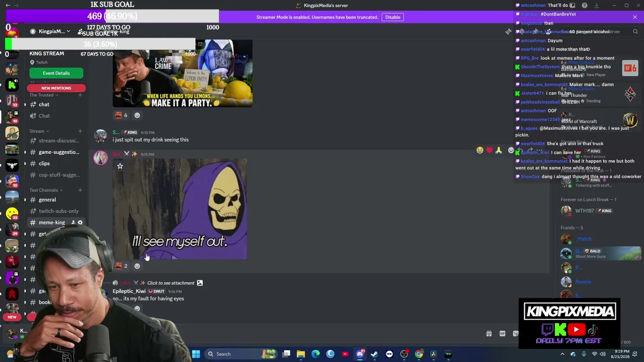This screenshot has height=362, width=644.
Task: Toggle the volume icon in system tray
Action: (x=603, y=354)
